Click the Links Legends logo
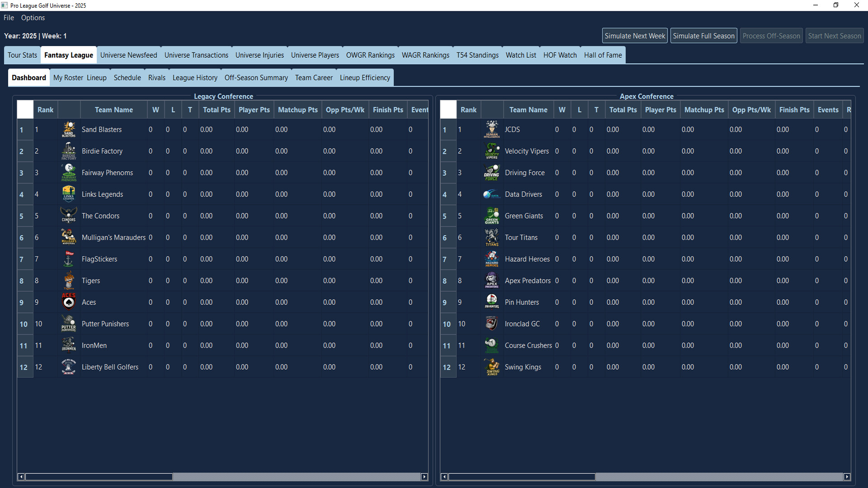This screenshot has height=488, width=868. pos(69,194)
